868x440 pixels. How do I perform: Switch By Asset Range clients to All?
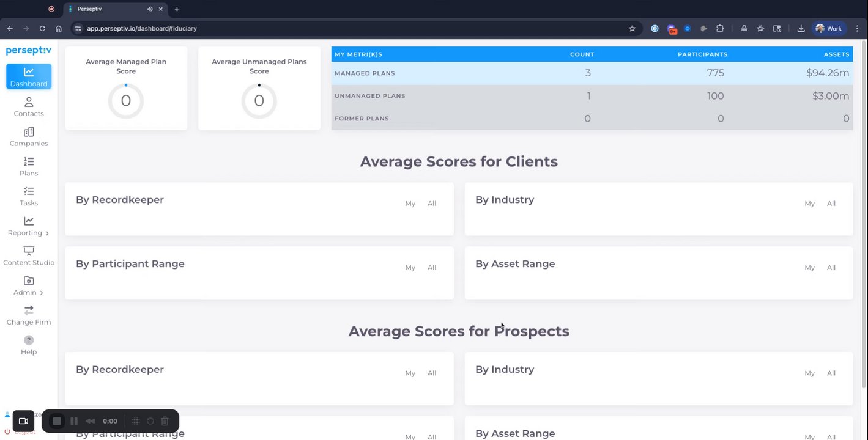[831, 268]
